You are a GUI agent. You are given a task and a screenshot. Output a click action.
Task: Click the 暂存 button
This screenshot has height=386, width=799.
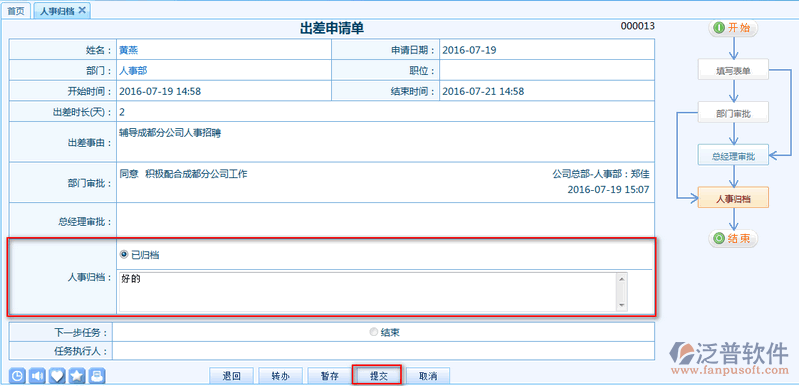click(x=330, y=376)
